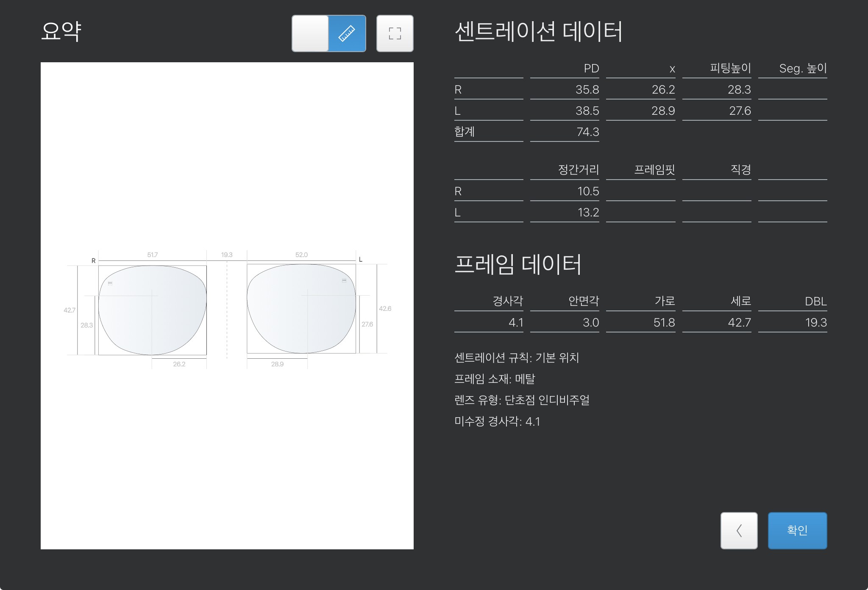Click the small engraving mark on right lens
Screen dimensions: 868x590
[x=110, y=283]
